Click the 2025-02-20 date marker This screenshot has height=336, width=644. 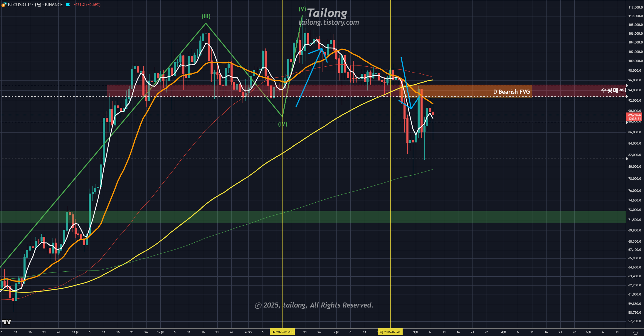pyautogui.click(x=390, y=332)
